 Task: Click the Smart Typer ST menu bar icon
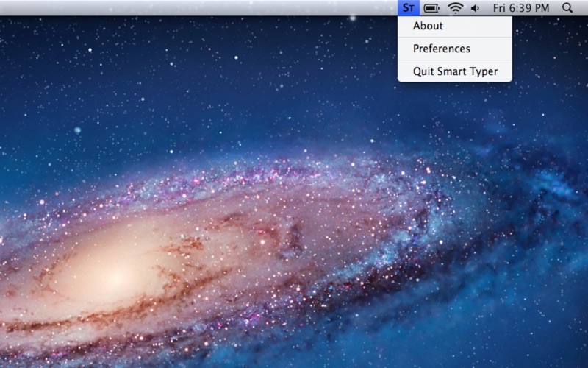pos(409,8)
